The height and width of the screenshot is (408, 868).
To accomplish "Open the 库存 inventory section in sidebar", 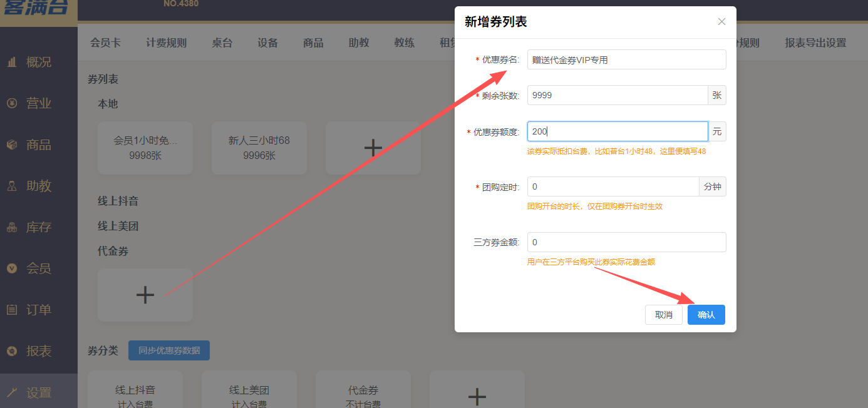I will 39,227.
